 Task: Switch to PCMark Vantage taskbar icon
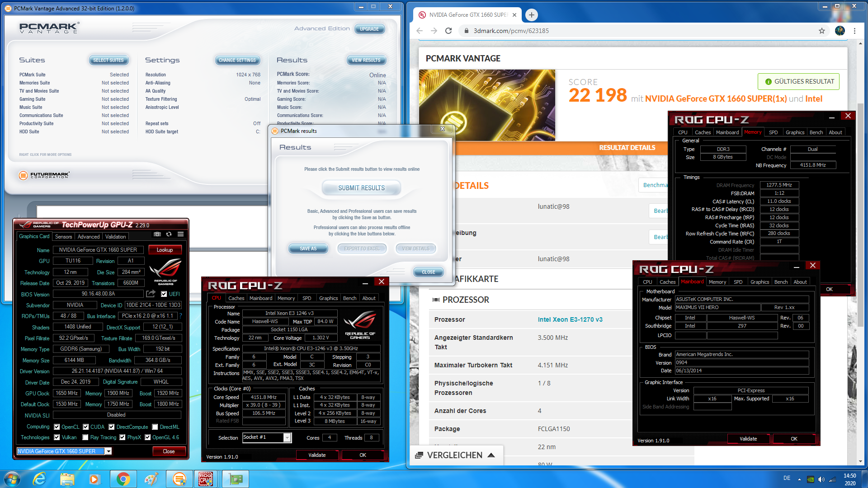click(x=179, y=479)
